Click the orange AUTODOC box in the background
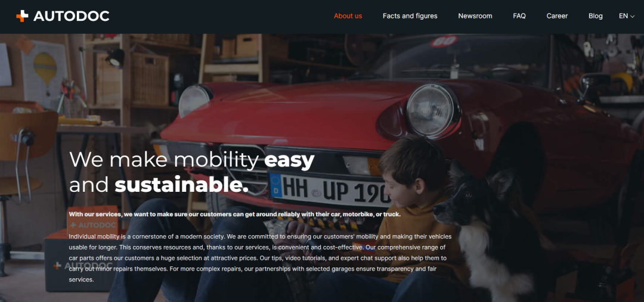The image size is (644, 302). coord(92,222)
